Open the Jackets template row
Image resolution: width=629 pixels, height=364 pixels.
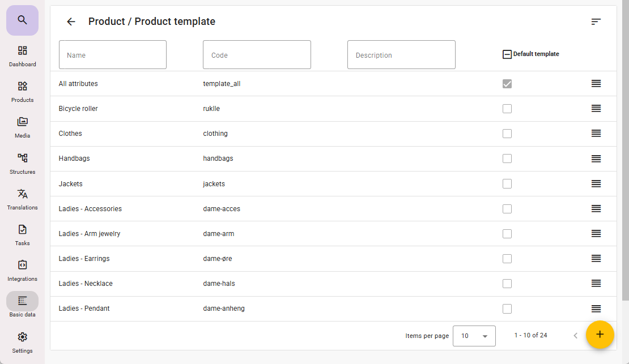click(x=71, y=184)
